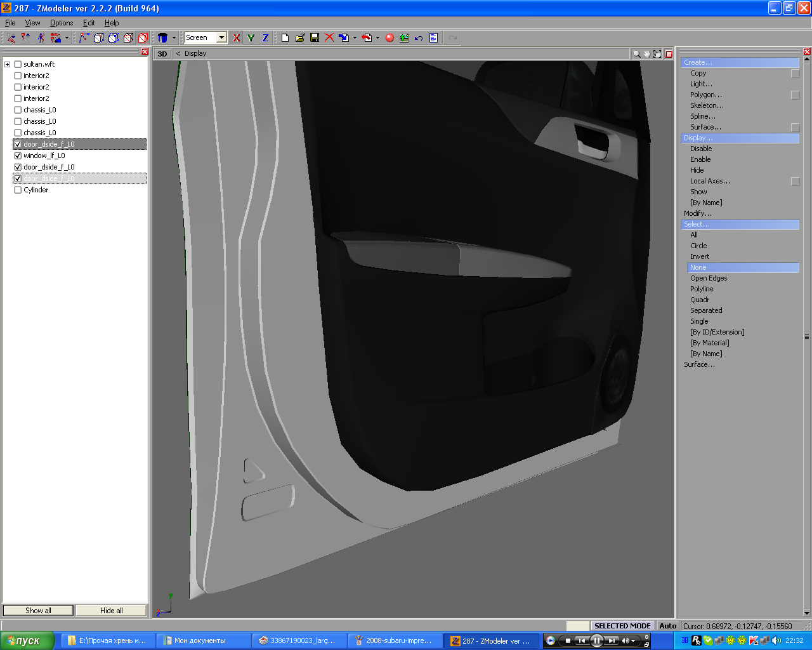Open the Options menu
The image size is (812, 650).
(62, 23)
